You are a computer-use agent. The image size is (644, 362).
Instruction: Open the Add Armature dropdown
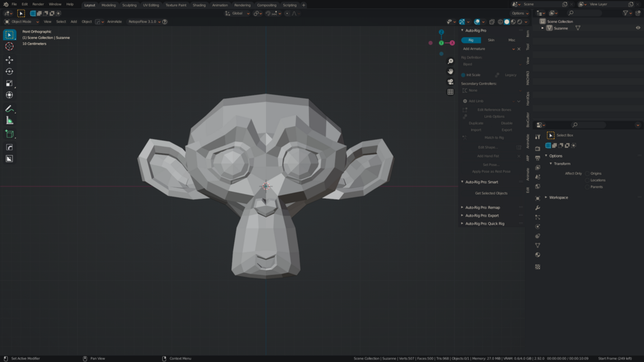pyautogui.click(x=488, y=49)
